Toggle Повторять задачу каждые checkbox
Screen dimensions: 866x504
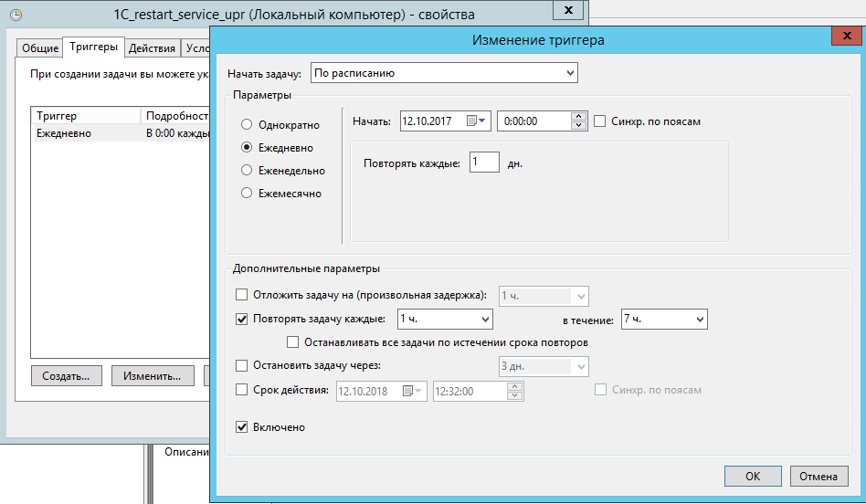click(x=242, y=319)
